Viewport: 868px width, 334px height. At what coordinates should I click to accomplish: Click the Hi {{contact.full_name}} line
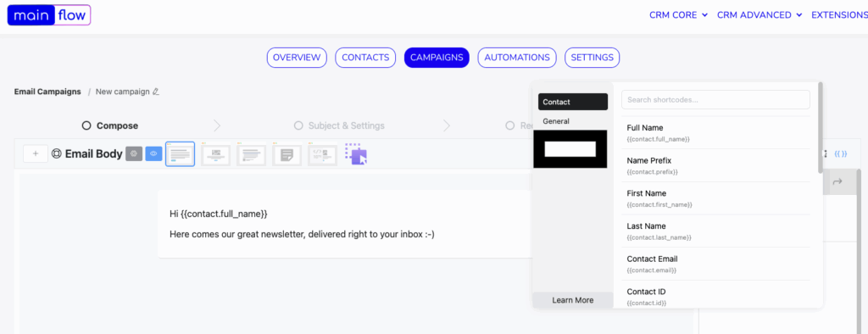click(219, 214)
